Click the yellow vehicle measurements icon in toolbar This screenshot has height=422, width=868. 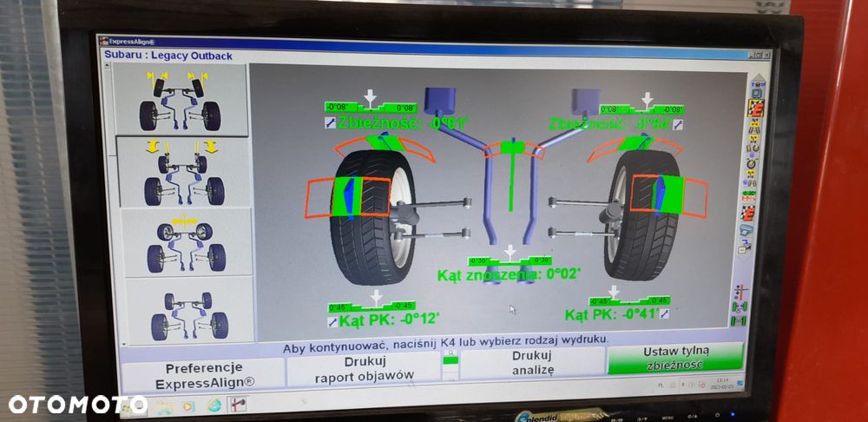[x=754, y=126]
